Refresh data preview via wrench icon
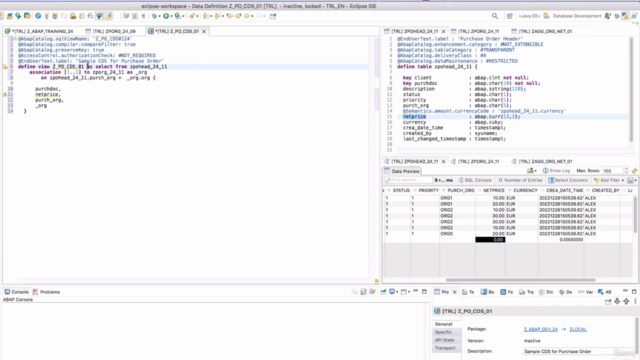Screen dimensions: 640x360 [634, 171]
